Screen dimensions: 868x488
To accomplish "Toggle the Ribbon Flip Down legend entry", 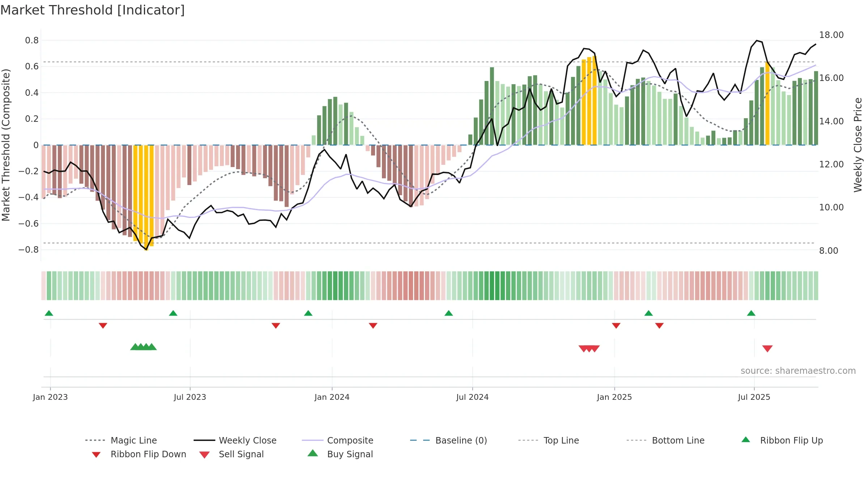I will 138,454.
